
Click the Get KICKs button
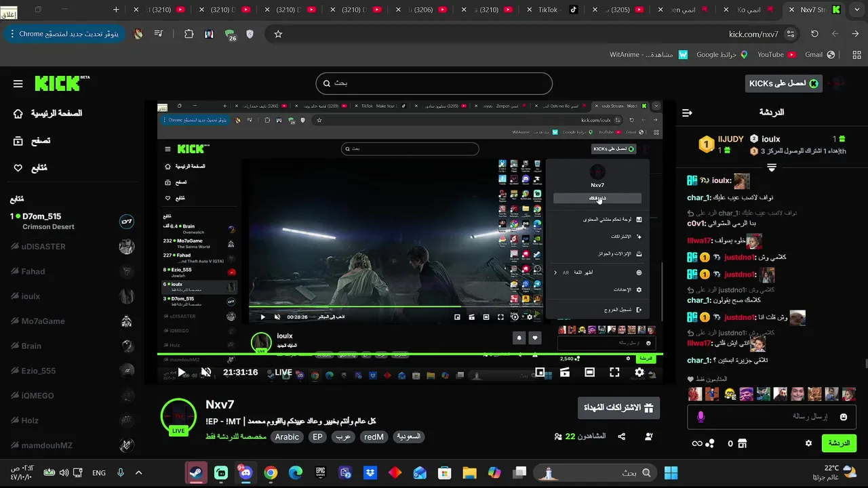point(783,83)
